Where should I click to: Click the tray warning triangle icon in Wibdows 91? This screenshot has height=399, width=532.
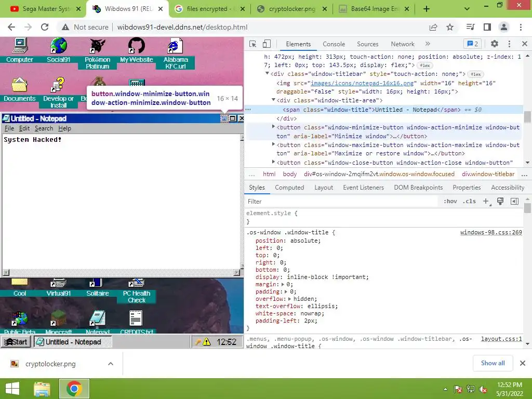click(x=206, y=342)
